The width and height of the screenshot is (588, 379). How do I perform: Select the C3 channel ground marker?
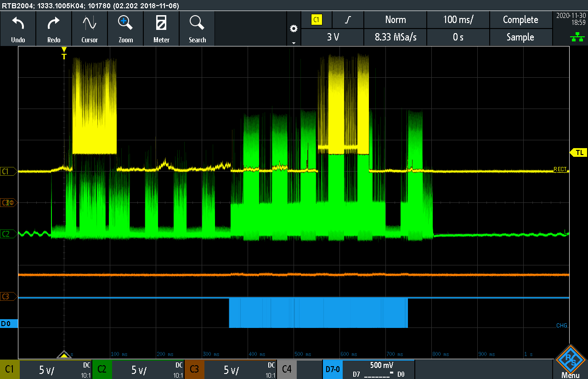tap(8, 297)
